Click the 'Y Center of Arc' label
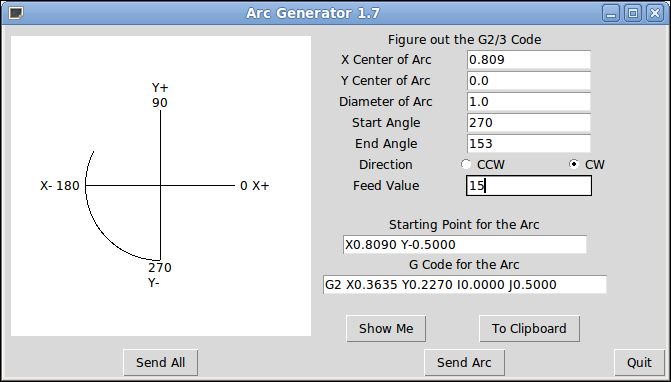 [386, 81]
